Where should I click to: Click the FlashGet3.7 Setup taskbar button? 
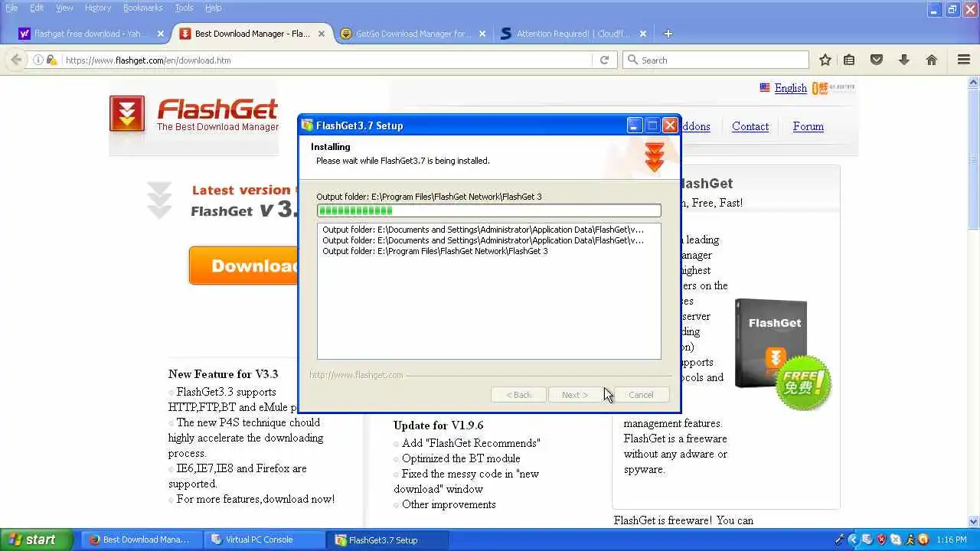click(386, 540)
